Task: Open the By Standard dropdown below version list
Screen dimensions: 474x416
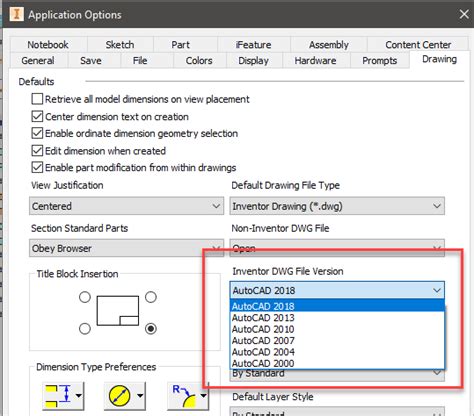Action: tap(337, 374)
